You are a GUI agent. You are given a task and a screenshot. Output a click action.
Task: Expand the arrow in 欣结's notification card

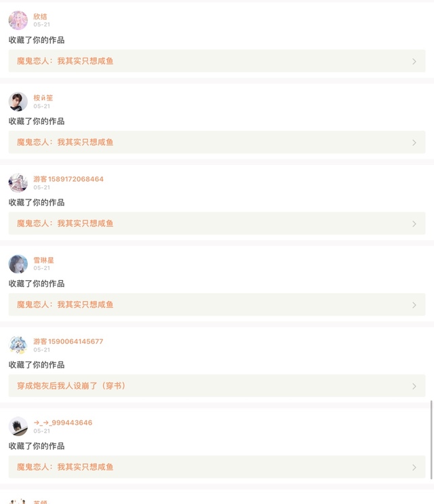point(414,61)
